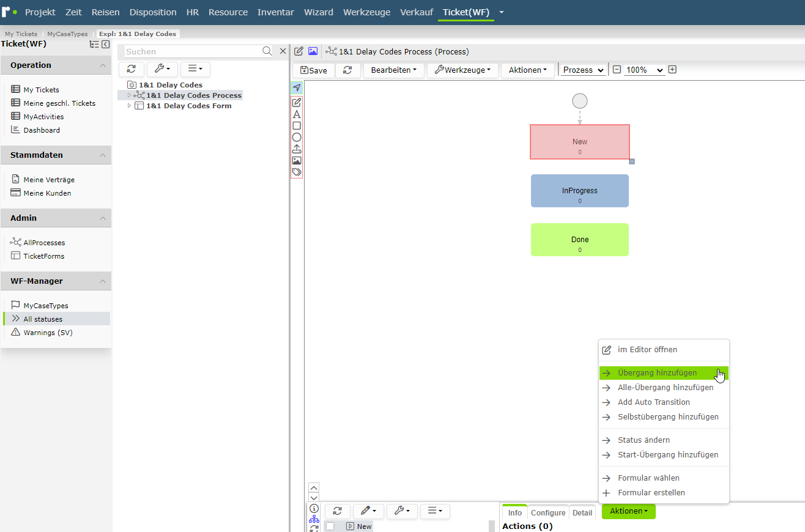Select the green Done status box
Screen dimensions: 805x532
[x=580, y=240]
